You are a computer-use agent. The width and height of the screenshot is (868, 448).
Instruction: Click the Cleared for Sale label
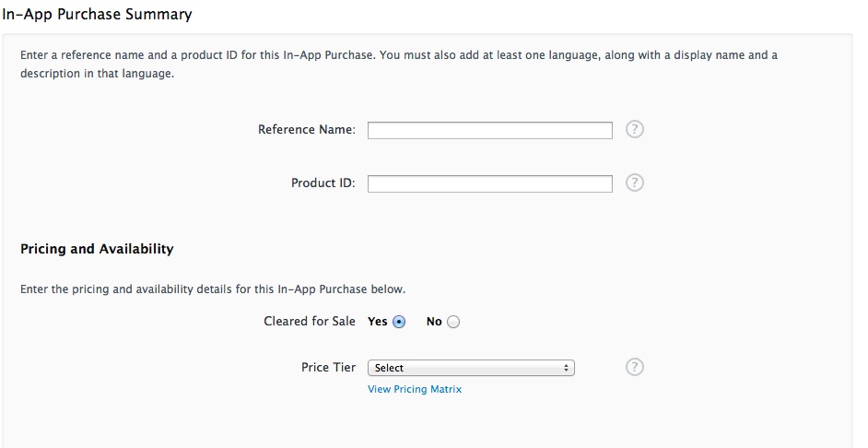pos(310,321)
